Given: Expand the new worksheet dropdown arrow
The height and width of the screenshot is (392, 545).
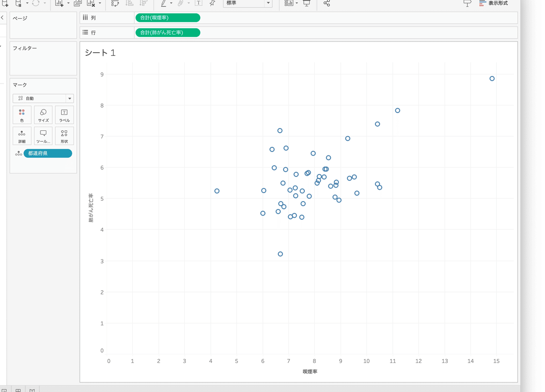Looking at the screenshot, I should coord(69,4).
